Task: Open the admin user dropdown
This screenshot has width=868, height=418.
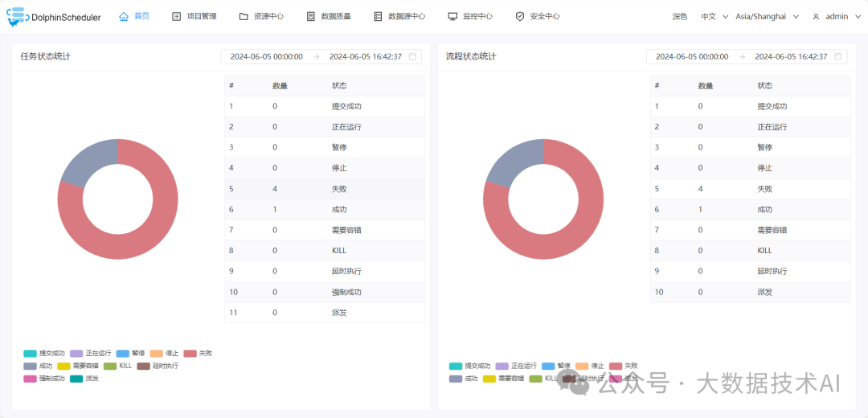Action: pos(837,17)
